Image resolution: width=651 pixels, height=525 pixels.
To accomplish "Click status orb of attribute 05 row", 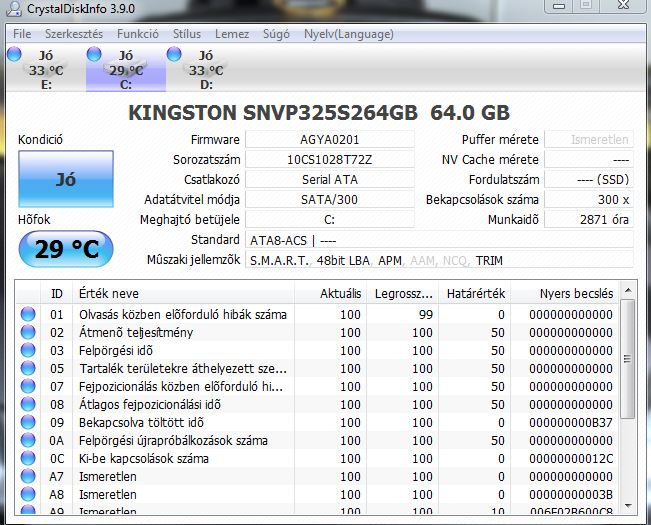I will [x=28, y=368].
